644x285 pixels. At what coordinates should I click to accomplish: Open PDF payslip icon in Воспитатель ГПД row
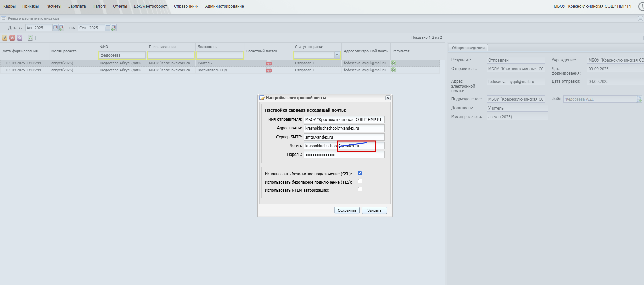click(x=269, y=70)
